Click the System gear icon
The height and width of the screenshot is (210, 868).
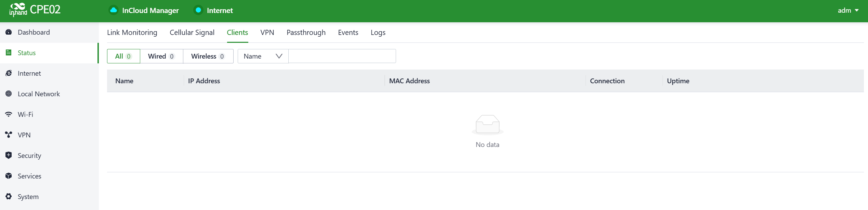click(x=9, y=197)
